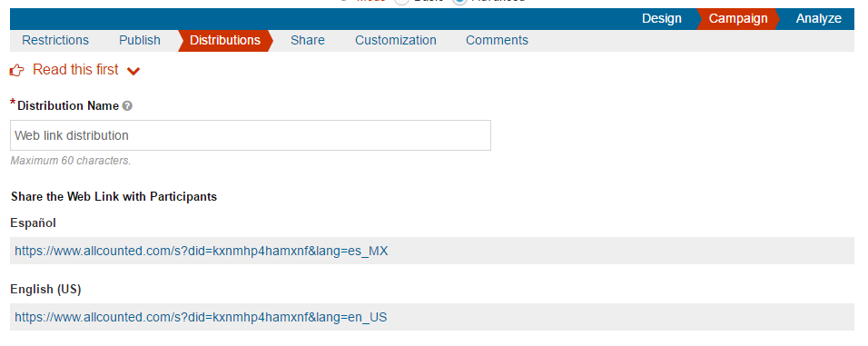Click the Read this first text
Screen dimensions: 868x346
[x=75, y=70]
